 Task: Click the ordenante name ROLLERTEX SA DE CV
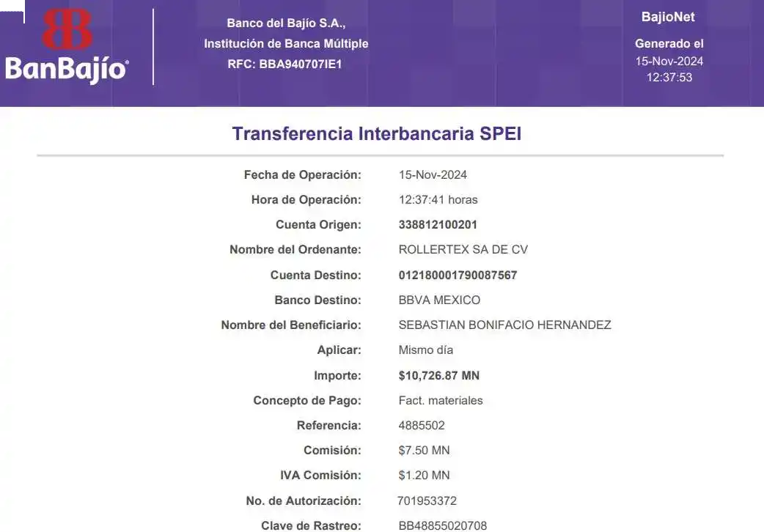click(463, 250)
